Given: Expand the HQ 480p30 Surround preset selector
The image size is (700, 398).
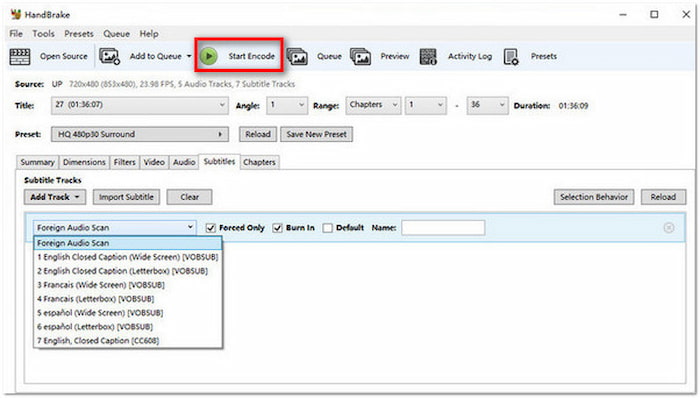Looking at the screenshot, I should click(140, 134).
